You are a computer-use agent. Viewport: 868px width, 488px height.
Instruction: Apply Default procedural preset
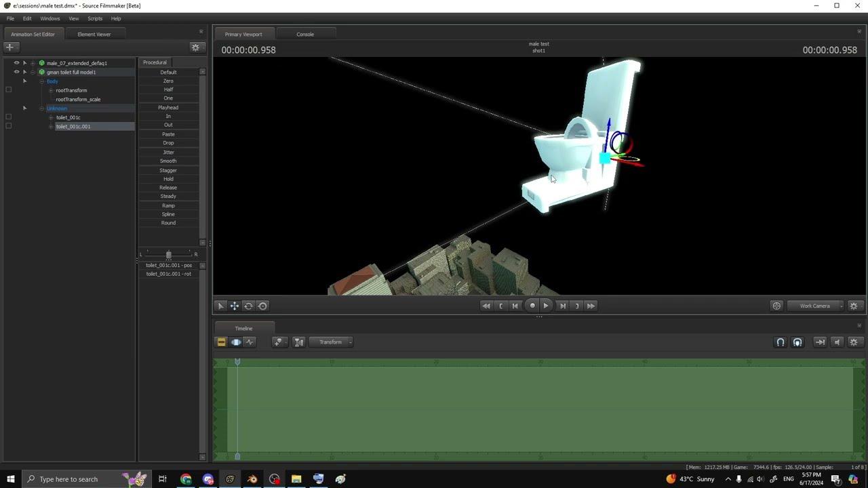[x=168, y=73]
